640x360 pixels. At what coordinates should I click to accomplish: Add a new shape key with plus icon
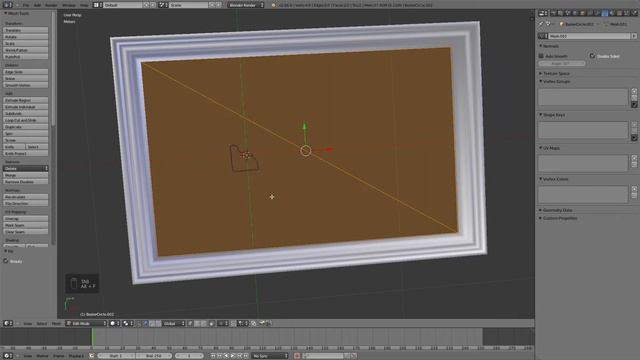tap(634, 124)
